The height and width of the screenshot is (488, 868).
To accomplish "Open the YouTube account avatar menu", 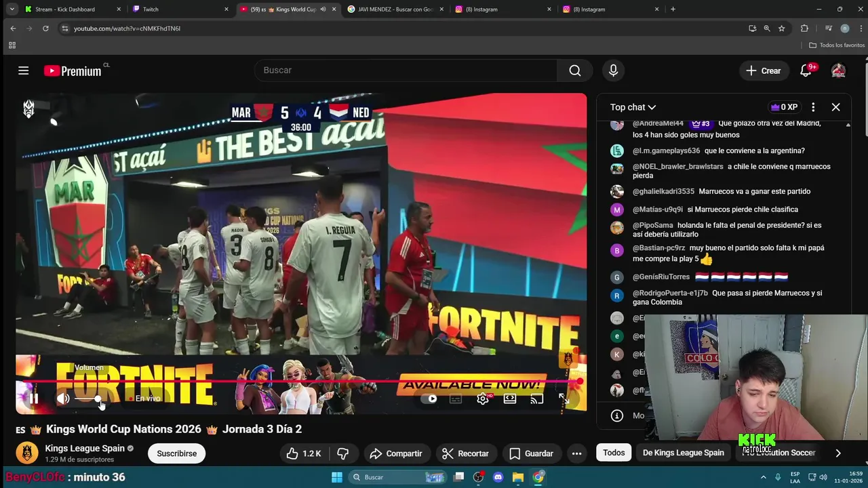I will tap(838, 70).
